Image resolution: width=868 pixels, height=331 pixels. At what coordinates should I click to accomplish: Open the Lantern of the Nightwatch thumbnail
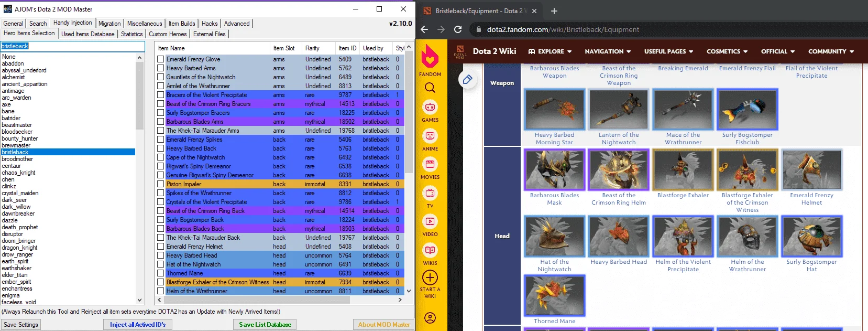619,110
